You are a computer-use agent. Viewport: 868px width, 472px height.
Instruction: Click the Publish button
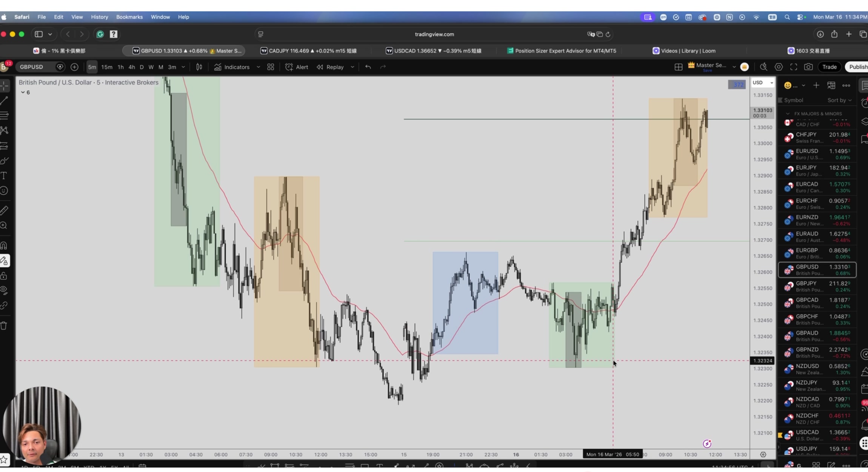click(857, 67)
